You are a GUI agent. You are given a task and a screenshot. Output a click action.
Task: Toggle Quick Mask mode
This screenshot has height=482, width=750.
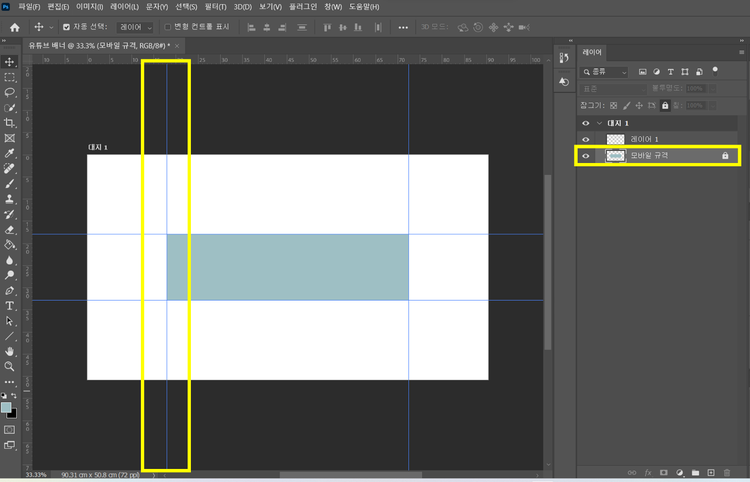pyautogui.click(x=10, y=430)
